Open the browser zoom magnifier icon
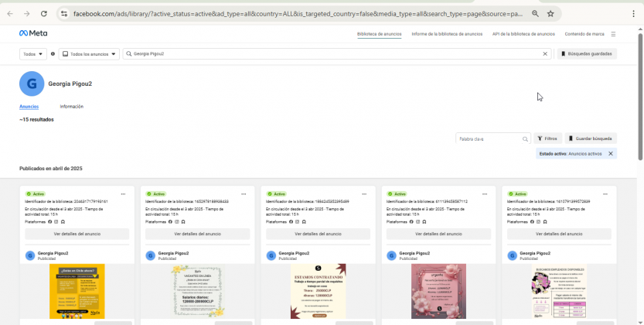The image size is (644, 325). [535, 14]
